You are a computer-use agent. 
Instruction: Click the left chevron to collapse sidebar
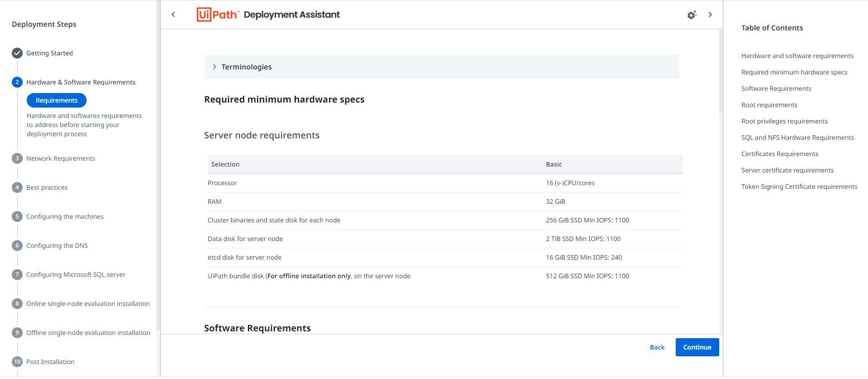(173, 15)
